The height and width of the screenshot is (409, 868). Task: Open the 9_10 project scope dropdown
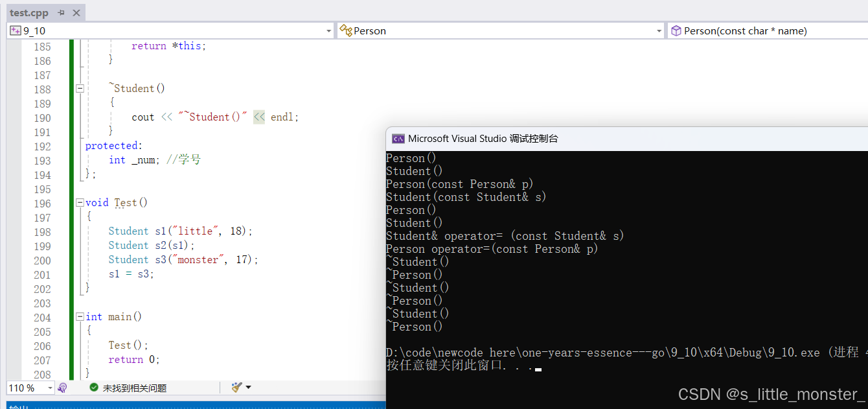[328, 30]
